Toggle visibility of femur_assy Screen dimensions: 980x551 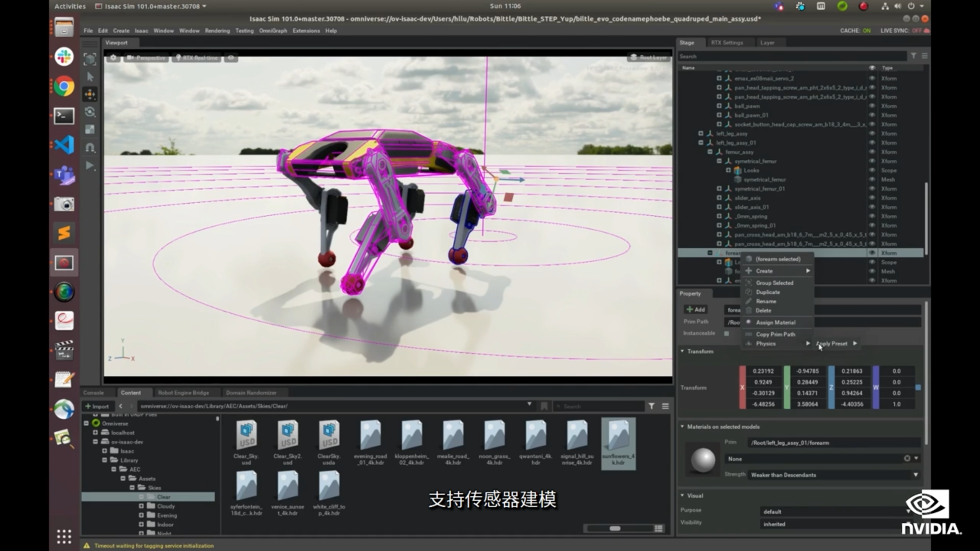pos(872,152)
